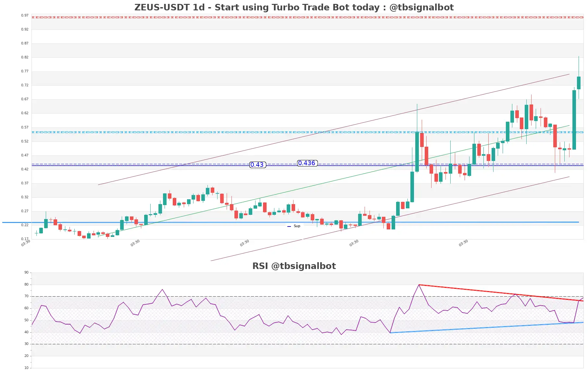Viewport: 588px width, 392px height.
Task: Click the blue ascending RSI trend line
Action: click(x=487, y=327)
